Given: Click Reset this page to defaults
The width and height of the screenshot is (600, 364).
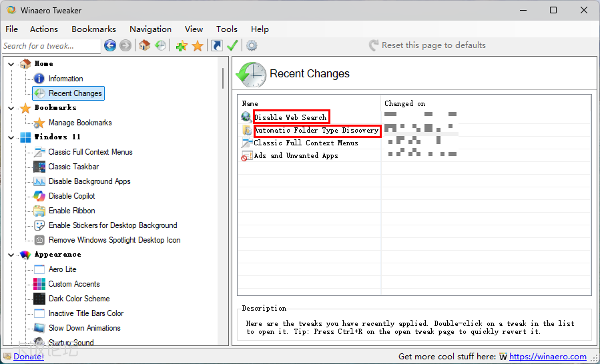Looking at the screenshot, I should click(433, 45).
